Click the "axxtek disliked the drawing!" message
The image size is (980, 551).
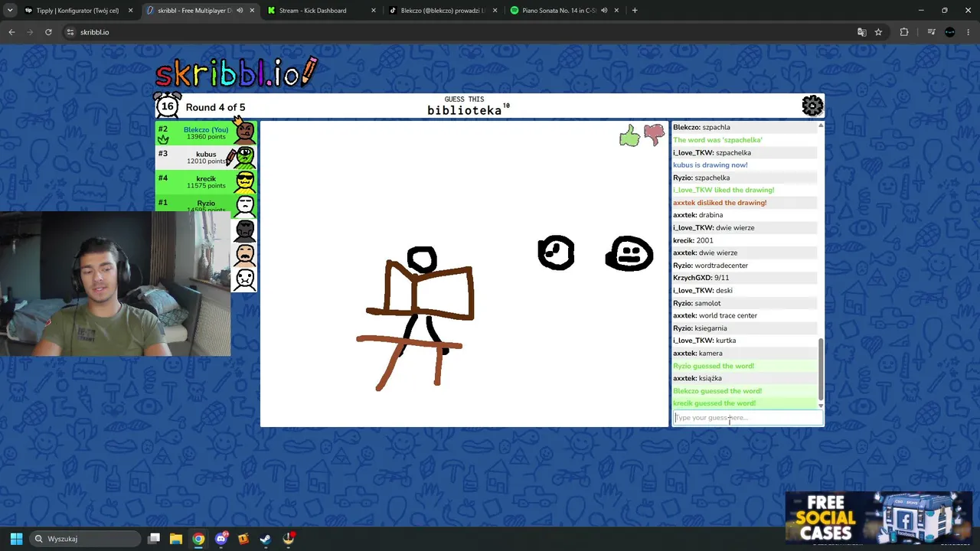720,203
